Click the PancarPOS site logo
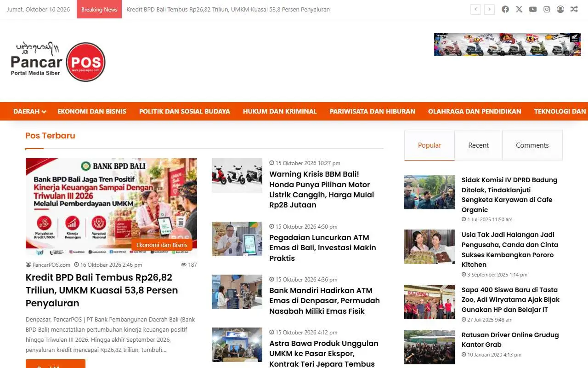The height and width of the screenshot is (368, 588). pyautogui.click(x=58, y=62)
